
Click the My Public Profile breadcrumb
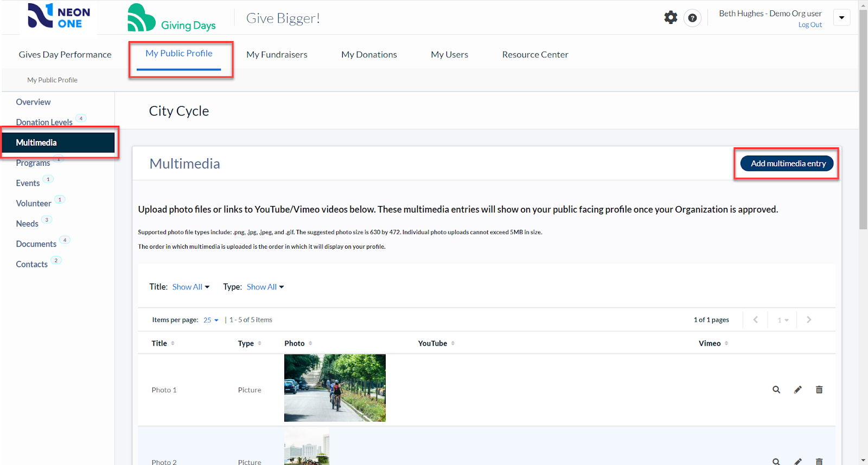click(x=52, y=80)
